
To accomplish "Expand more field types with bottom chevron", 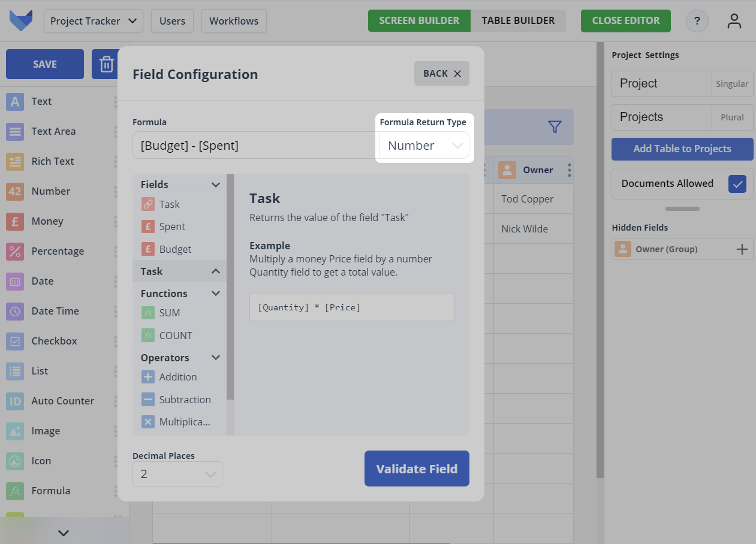I will coord(64,533).
